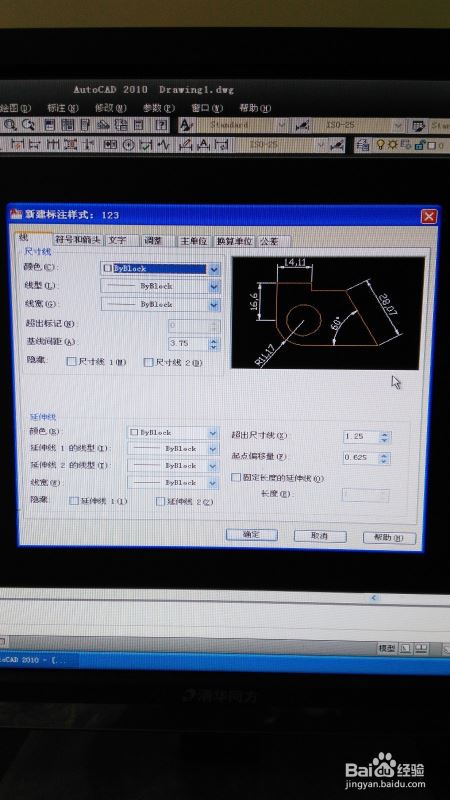Switch to 主单位 tab

194,241
